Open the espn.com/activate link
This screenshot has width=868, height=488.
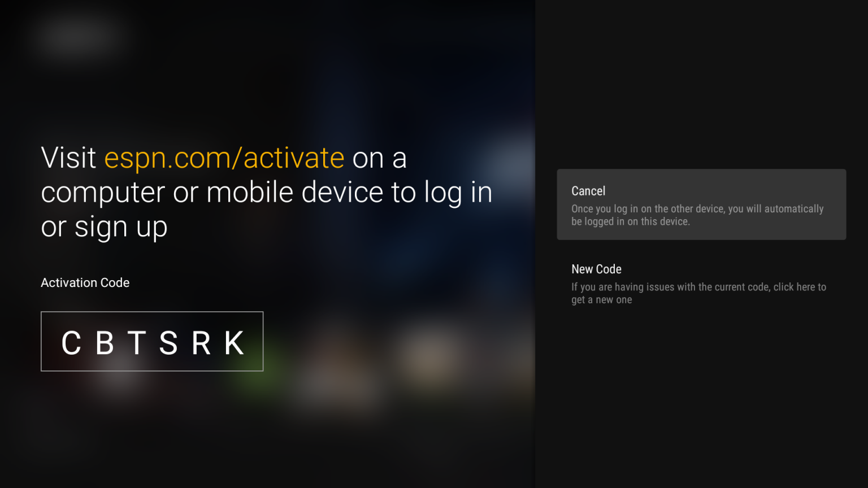point(224,158)
